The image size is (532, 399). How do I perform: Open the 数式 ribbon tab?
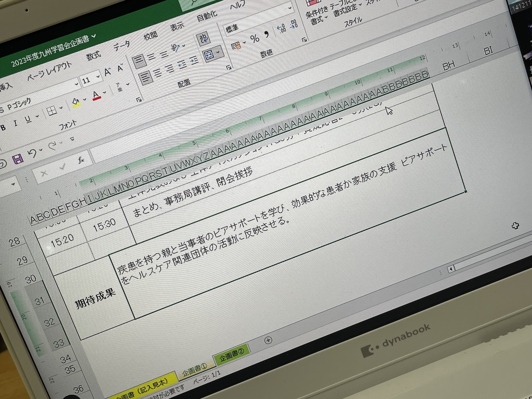pyautogui.click(x=93, y=56)
